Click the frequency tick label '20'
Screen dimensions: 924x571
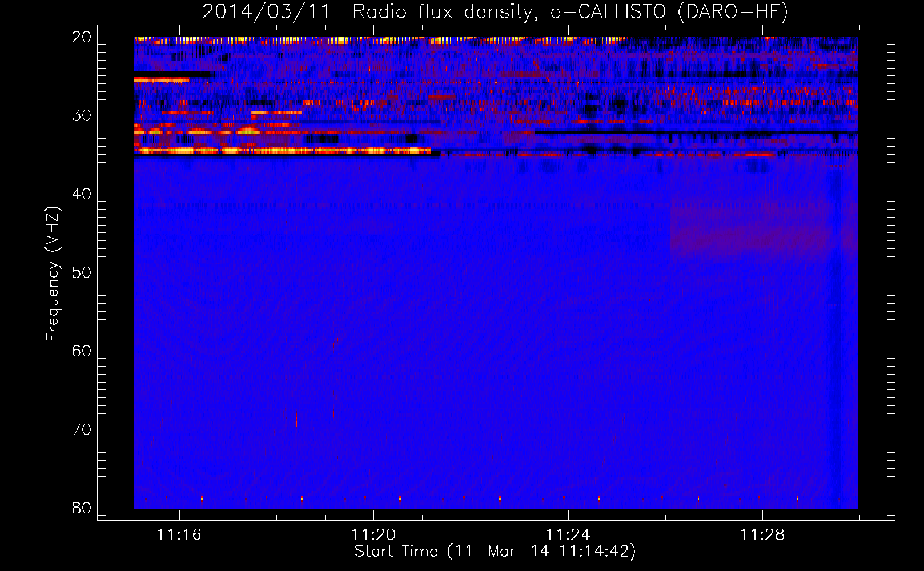tap(82, 37)
